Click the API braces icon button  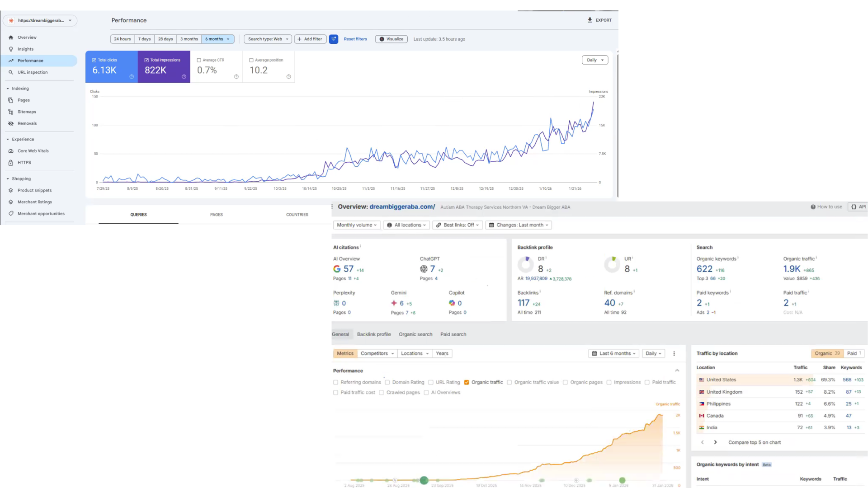(854, 207)
